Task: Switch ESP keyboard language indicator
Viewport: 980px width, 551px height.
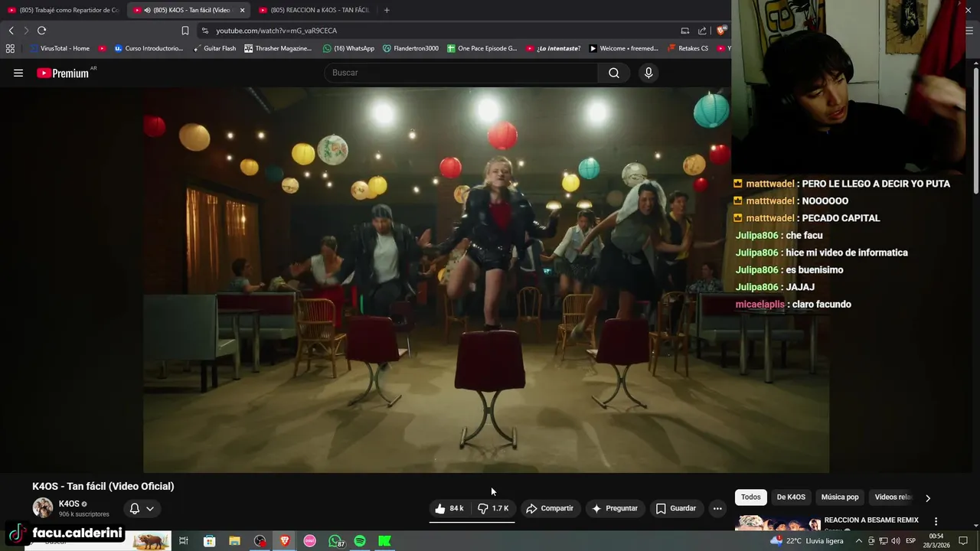Action: (x=911, y=541)
